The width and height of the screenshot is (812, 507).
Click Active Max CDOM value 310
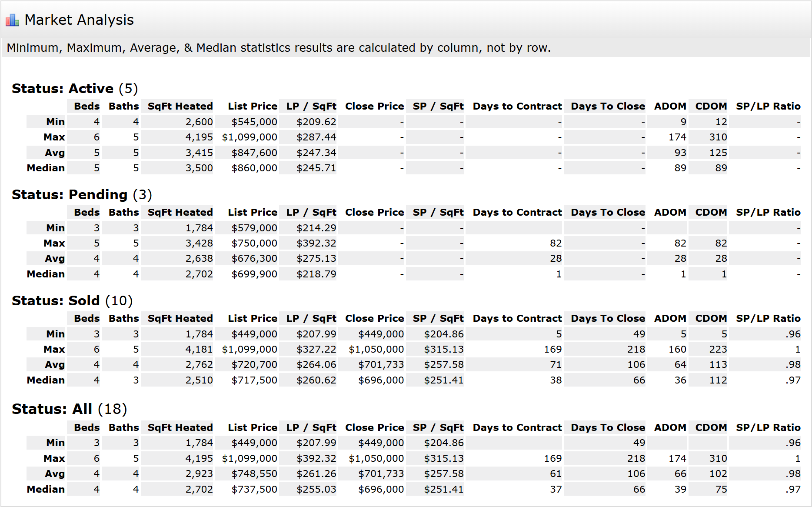718,137
